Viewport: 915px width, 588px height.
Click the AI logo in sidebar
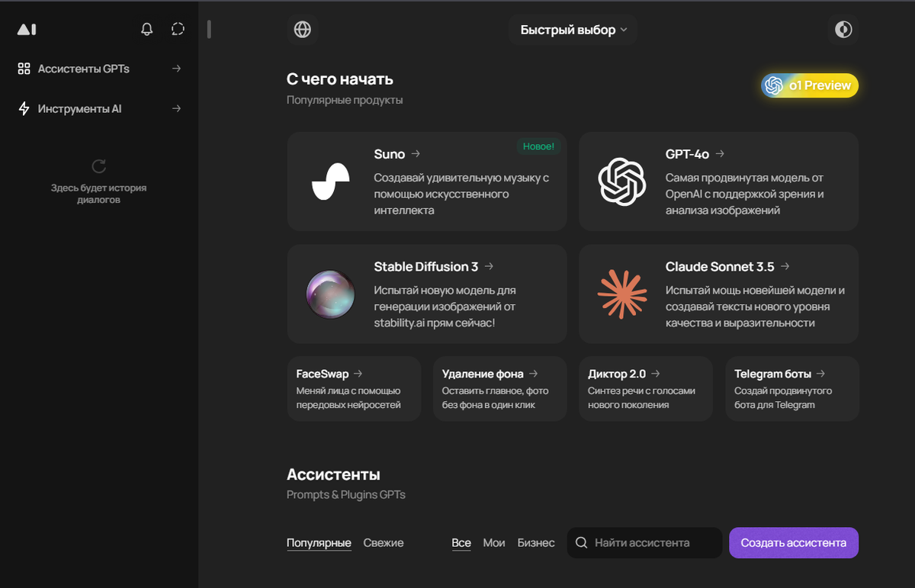click(27, 30)
